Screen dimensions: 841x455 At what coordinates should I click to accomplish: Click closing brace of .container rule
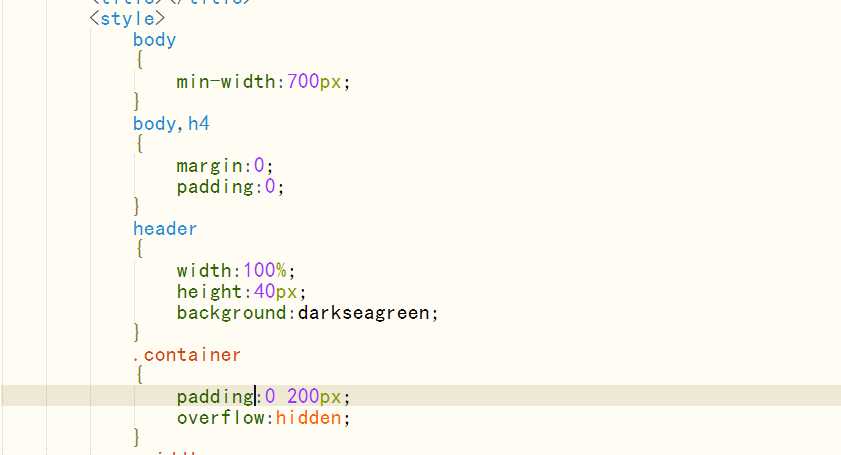(x=137, y=437)
